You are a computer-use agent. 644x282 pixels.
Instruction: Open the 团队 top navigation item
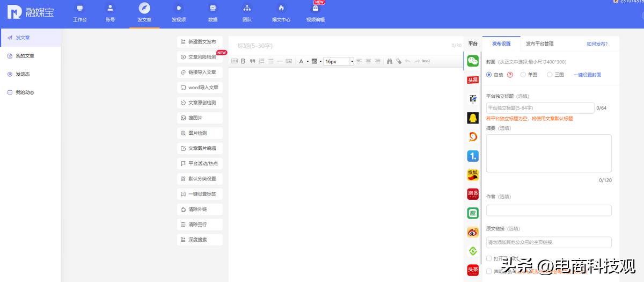tap(247, 13)
